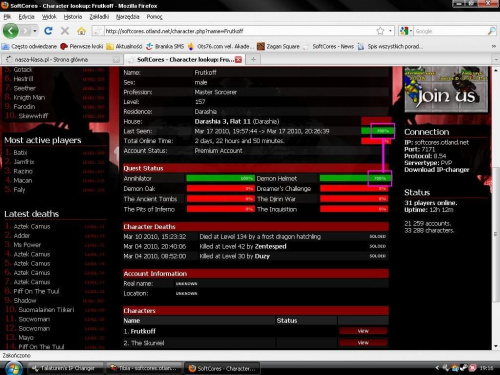Open the back/forward history dropdown arrow
Screen dimensions: 500x375
35,31
